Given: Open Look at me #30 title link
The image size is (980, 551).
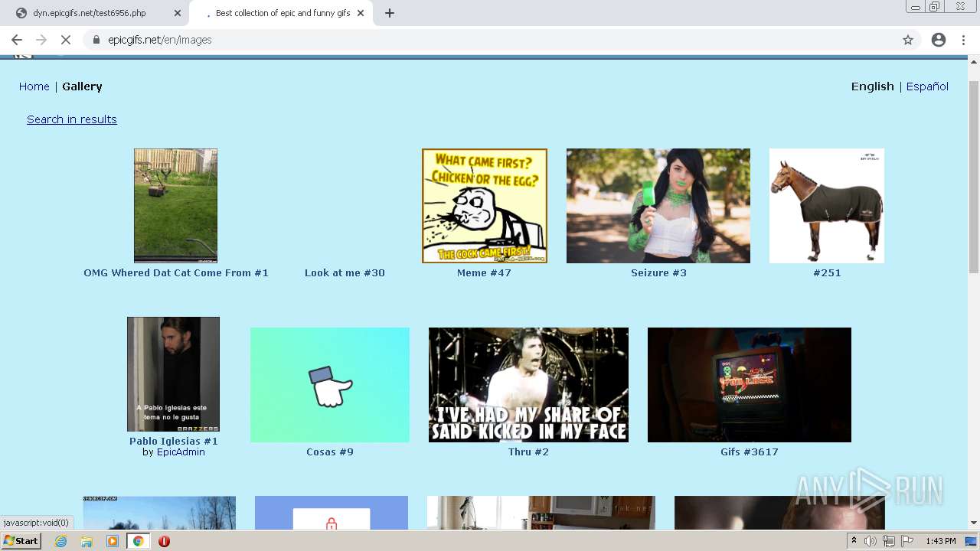Looking at the screenshot, I should click(x=345, y=273).
